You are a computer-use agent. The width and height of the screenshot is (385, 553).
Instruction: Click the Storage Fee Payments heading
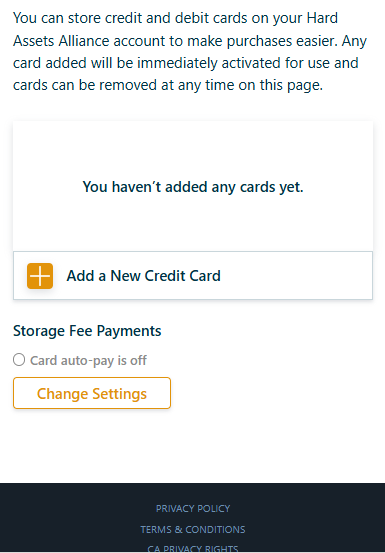tap(87, 331)
